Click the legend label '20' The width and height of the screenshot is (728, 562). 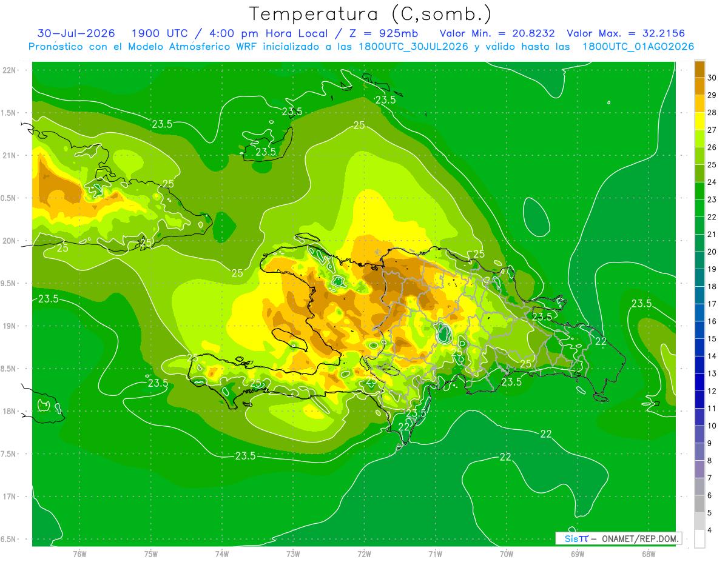(712, 252)
